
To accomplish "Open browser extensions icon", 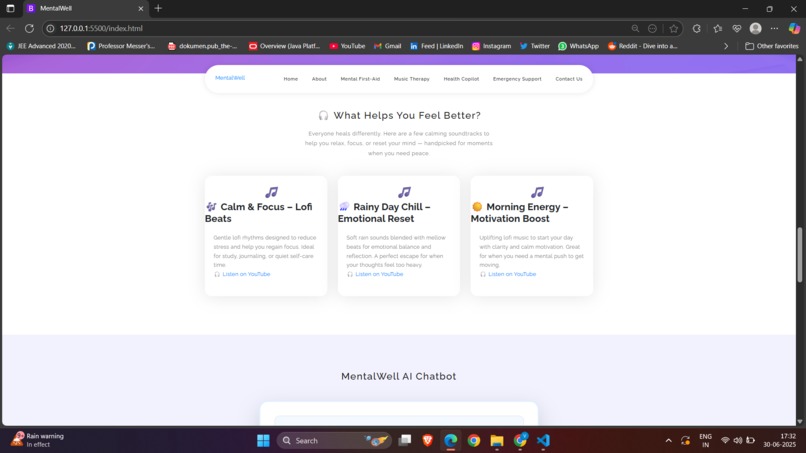I will [697, 28].
